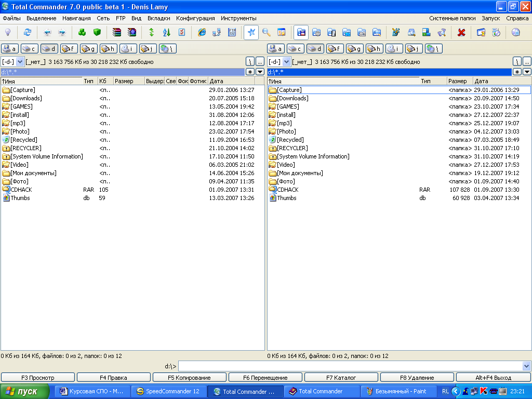Image resolution: width=532 pixels, height=399 pixels.
Task: Toggle the highlighted blue star toolbar button
Action: tap(251, 32)
